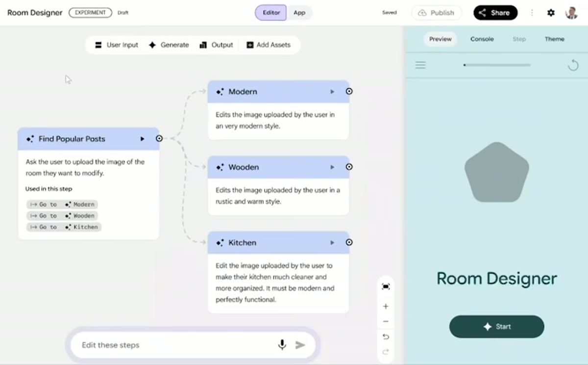588x365 pixels.
Task: Switch to the App view
Action: click(299, 13)
